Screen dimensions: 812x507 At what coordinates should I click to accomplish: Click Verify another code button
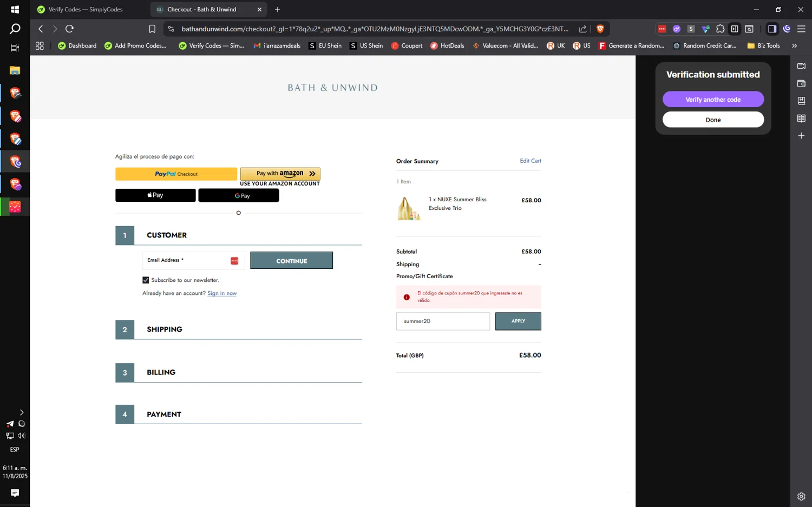coord(713,100)
